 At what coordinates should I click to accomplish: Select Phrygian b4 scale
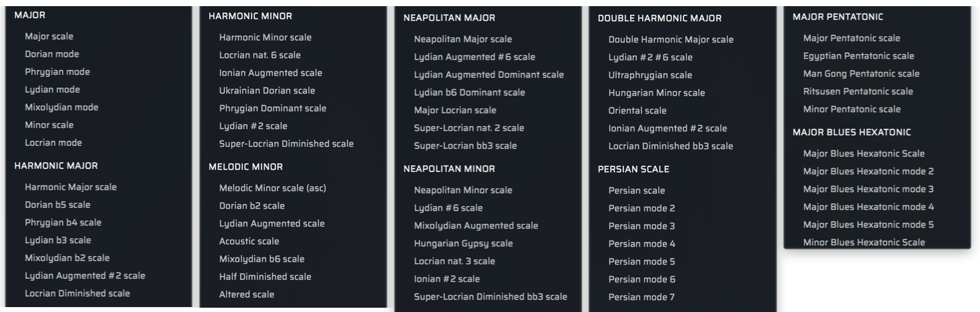point(63,222)
